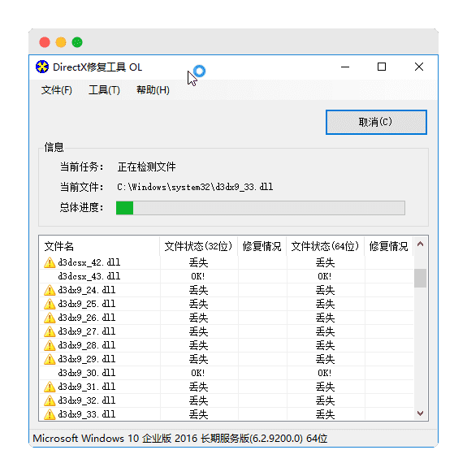
Task: Select the d3dx9_27.dll file name
Action: [87, 331]
